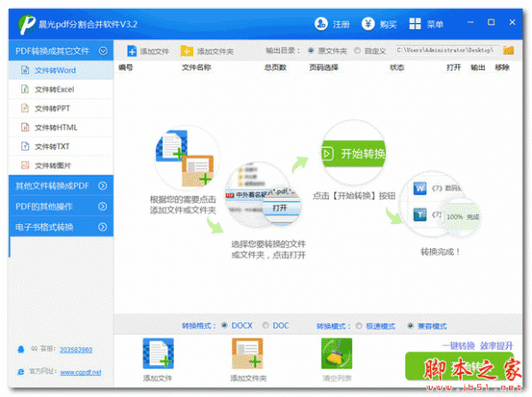Viewport: 532px width, 397px height.
Task: Click the 文件转Word document icon
Action: tap(25, 70)
